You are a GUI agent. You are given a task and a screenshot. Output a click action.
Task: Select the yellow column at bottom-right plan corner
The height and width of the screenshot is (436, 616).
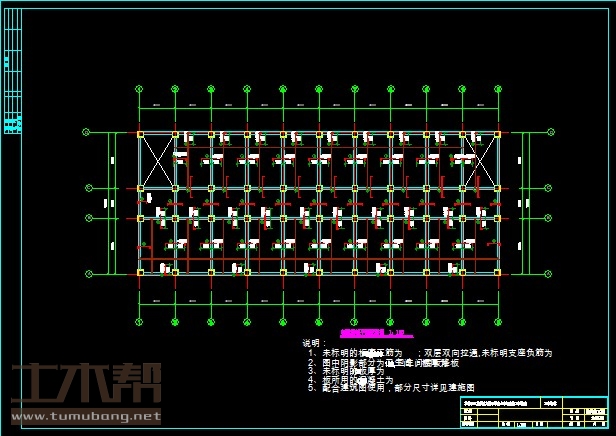click(x=497, y=271)
